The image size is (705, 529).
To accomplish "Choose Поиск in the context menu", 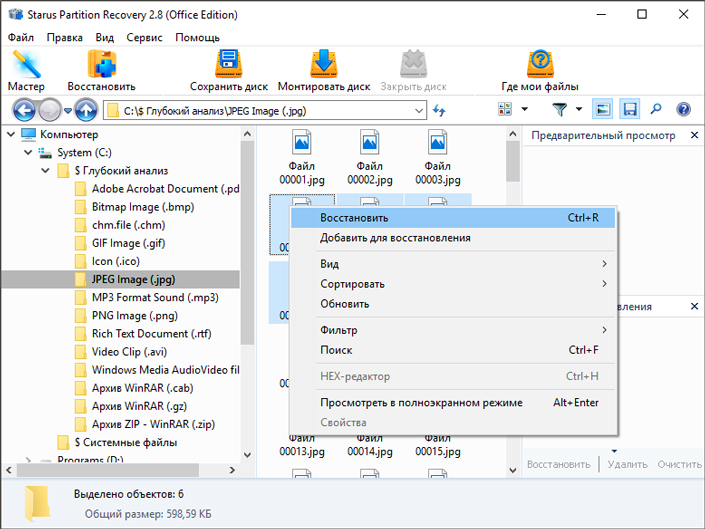I will pyautogui.click(x=453, y=350).
